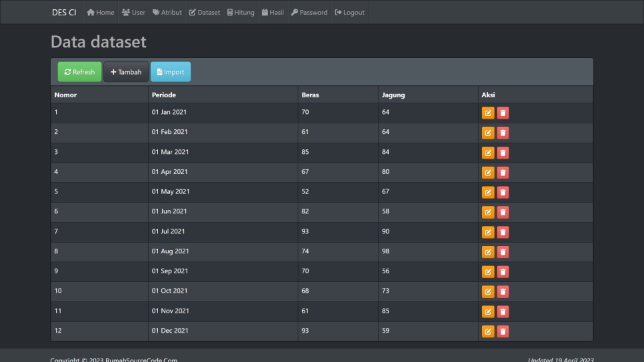Delete the 01 Feb 2021 row
This screenshot has height=362, width=644.
coord(503,133)
